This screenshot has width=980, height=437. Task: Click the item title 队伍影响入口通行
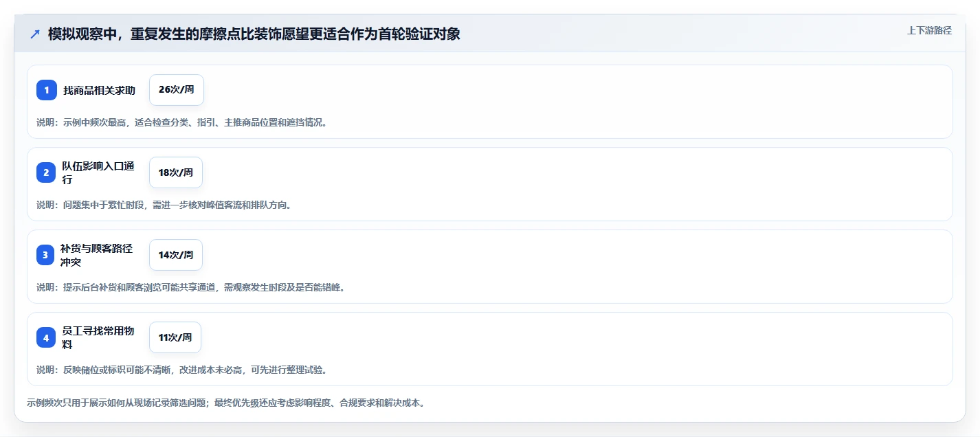98,172
